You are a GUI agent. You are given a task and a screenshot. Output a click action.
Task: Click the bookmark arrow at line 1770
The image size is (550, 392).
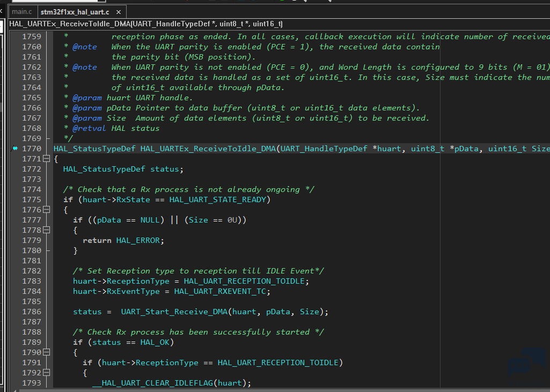pyautogui.click(x=14, y=149)
